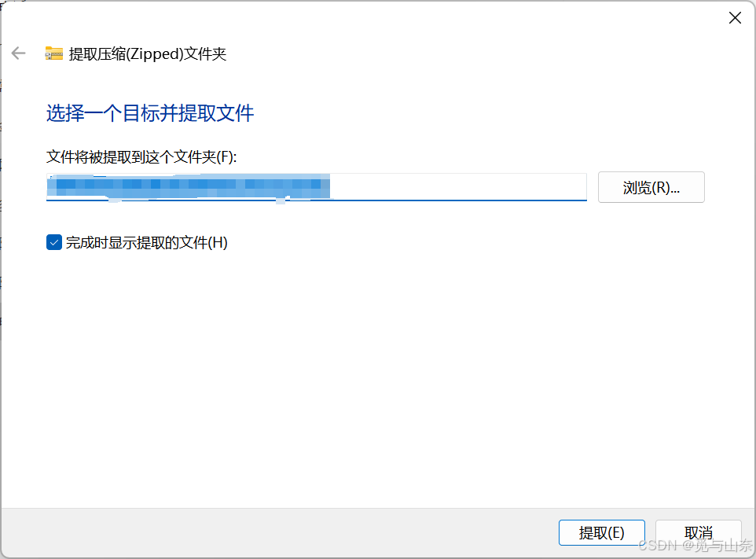This screenshot has height=559, width=756.
Task: Click empty space right of highlighted path
Action: [458, 186]
